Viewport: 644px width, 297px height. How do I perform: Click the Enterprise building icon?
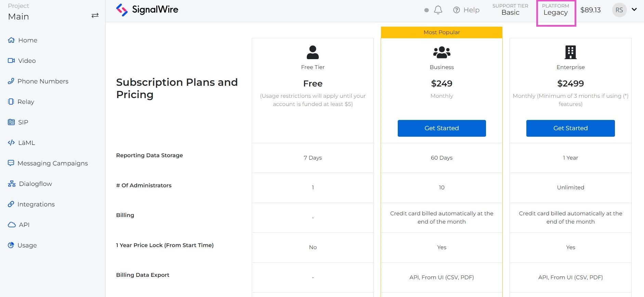(x=570, y=52)
